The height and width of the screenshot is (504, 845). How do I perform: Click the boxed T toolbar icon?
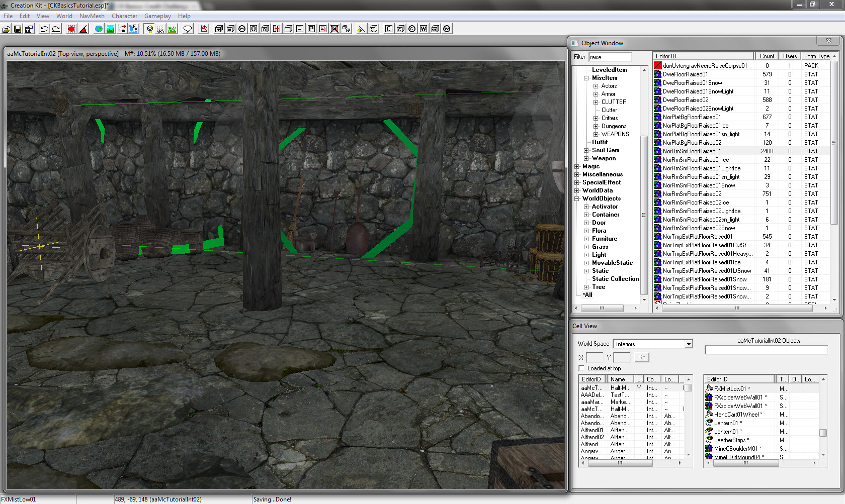[219, 29]
